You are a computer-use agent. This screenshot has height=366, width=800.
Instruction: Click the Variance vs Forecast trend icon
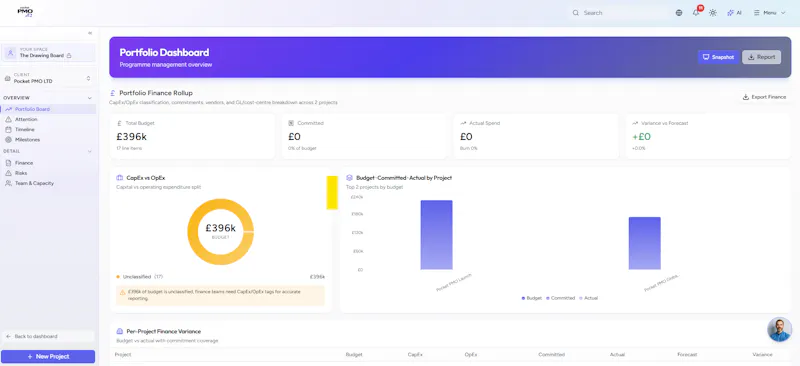click(635, 123)
